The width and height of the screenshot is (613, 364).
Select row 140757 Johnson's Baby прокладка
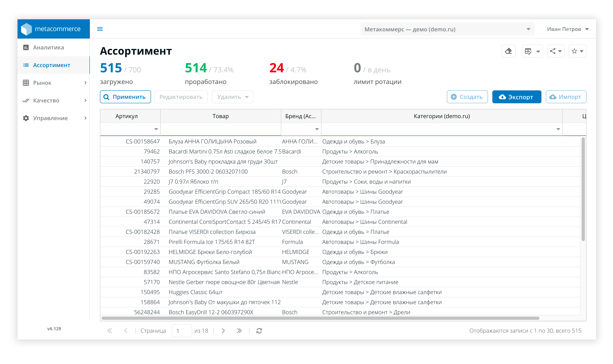340,162
